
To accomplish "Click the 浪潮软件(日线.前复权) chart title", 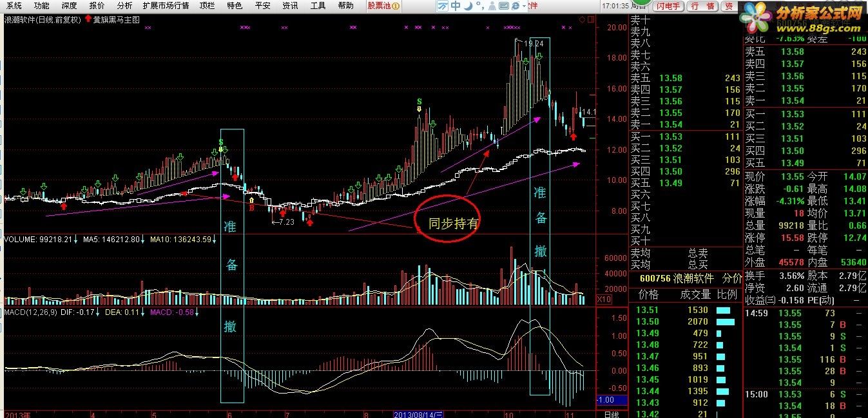I will pyautogui.click(x=43, y=19).
